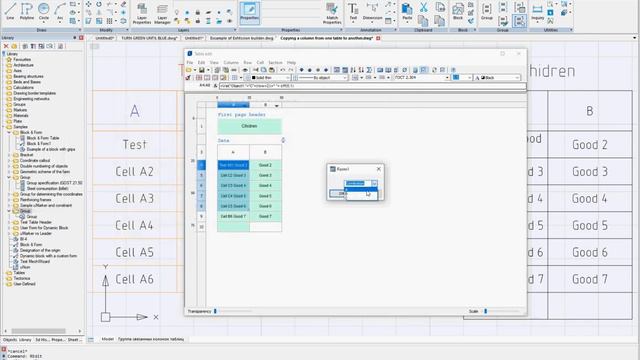Select the Children header cell in table editor
The width and height of the screenshot is (640, 360).
point(249,126)
